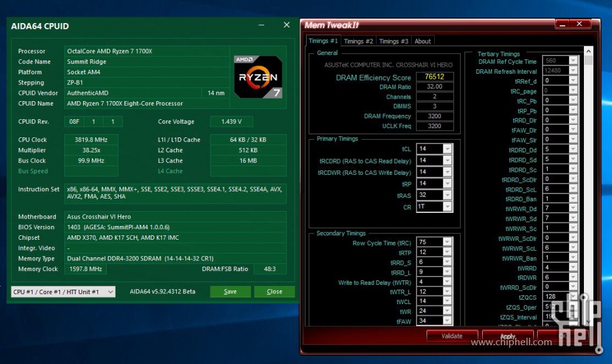612x364 pixels.
Task: Apply the memory timing changes
Action: click(508, 336)
